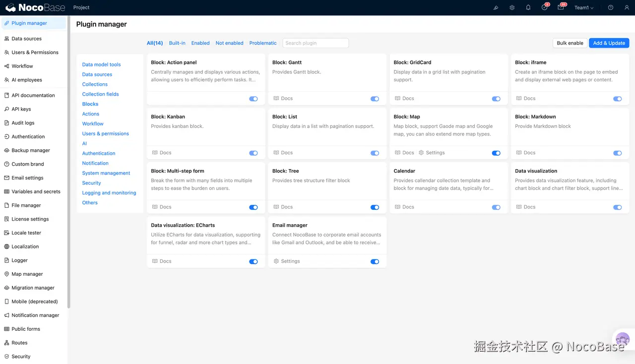This screenshot has width=635, height=364.
Task: Toggle the Data visualization: ECharts switch
Action: pyautogui.click(x=254, y=261)
